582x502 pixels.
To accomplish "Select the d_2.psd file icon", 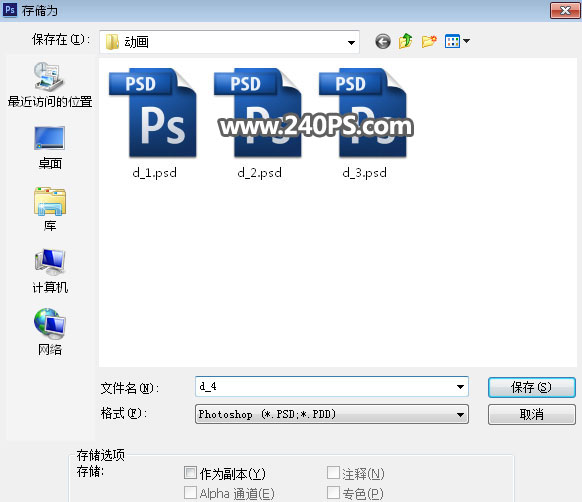I will (x=258, y=113).
